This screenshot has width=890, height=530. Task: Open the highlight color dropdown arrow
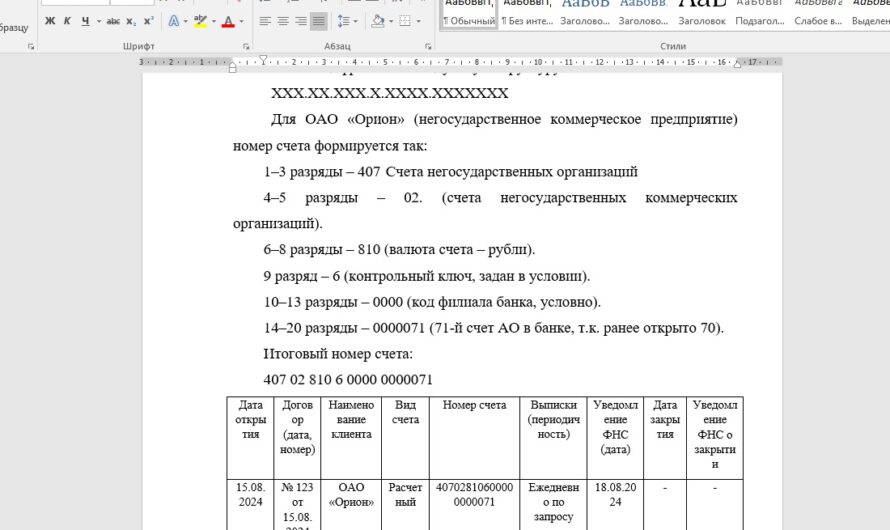[x=213, y=22]
